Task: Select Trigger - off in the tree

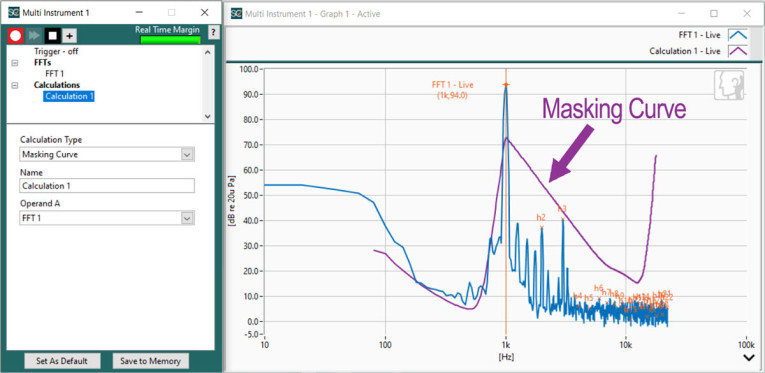Action: 56,51
